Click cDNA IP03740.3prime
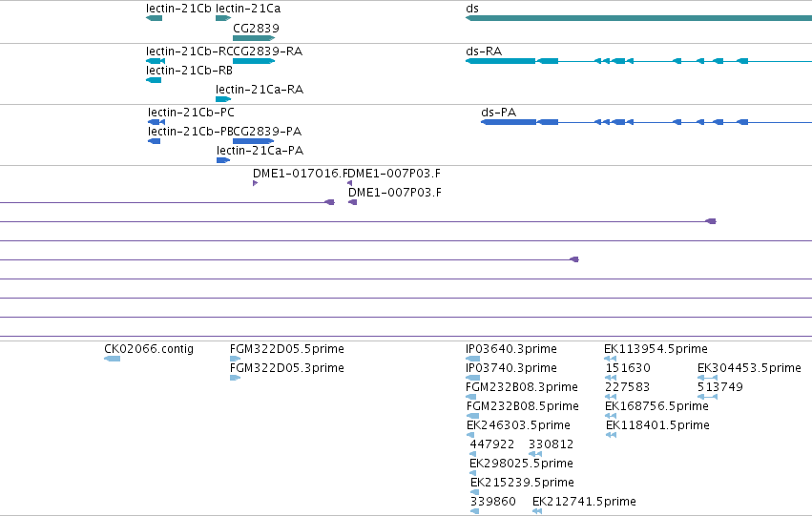The image size is (812, 516). coord(473,378)
